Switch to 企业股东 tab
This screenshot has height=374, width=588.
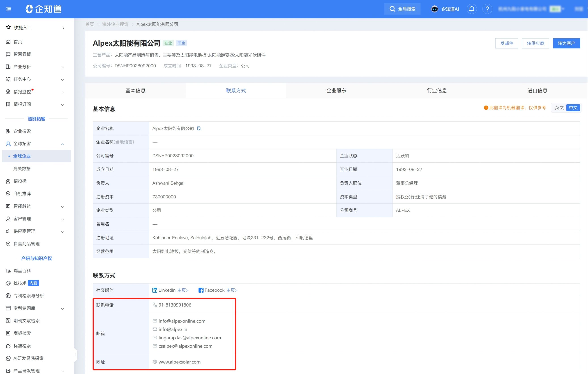click(x=336, y=91)
